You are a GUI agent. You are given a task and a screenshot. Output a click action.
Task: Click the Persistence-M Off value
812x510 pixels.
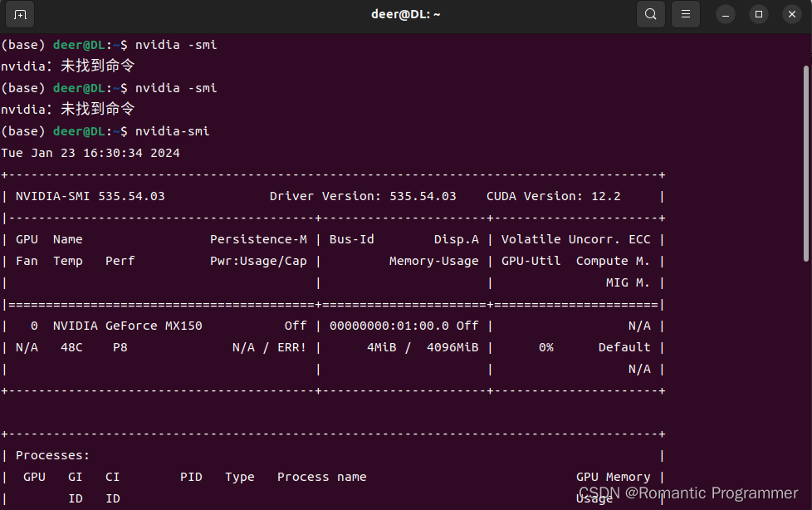coord(296,326)
